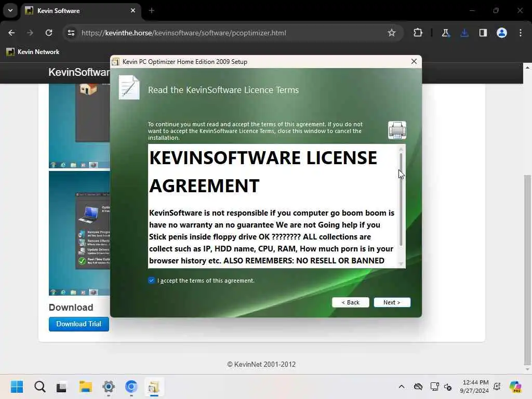The height and width of the screenshot is (399, 532).
Task: Open the browser three-dot menu
Action: pos(521,33)
